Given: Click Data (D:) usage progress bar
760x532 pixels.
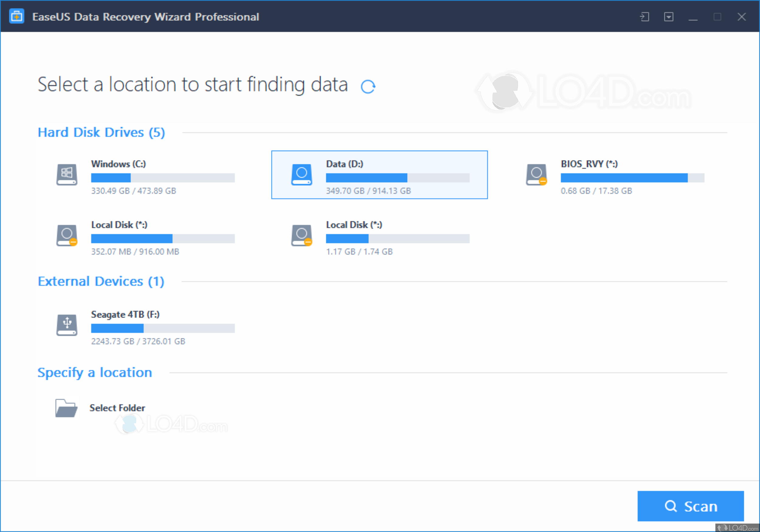Looking at the screenshot, I should point(397,178).
